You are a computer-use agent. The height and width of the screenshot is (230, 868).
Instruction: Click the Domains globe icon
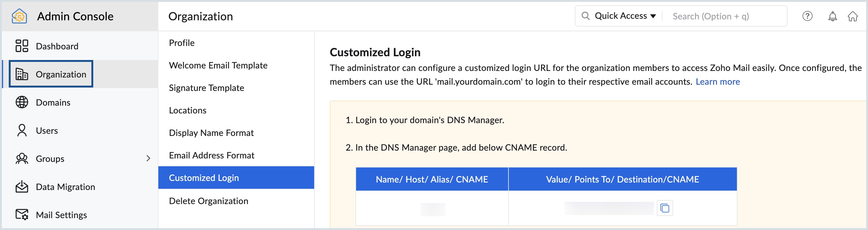point(22,102)
